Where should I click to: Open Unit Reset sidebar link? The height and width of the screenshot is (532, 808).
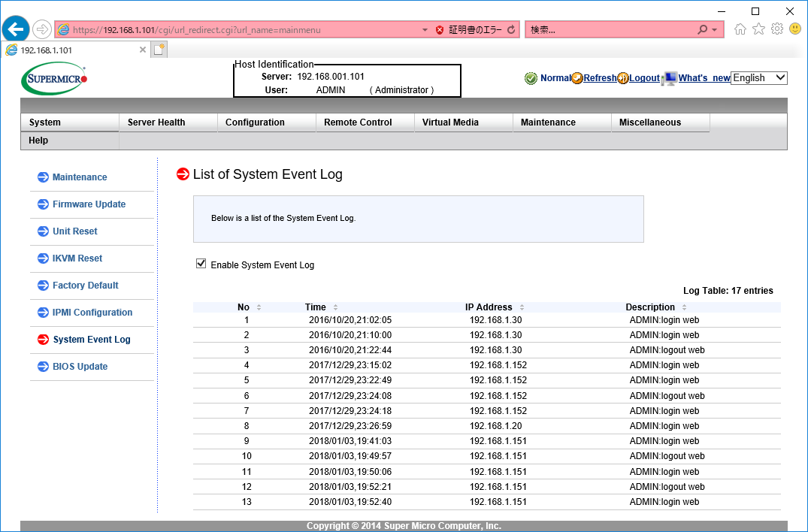click(x=74, y=231)
